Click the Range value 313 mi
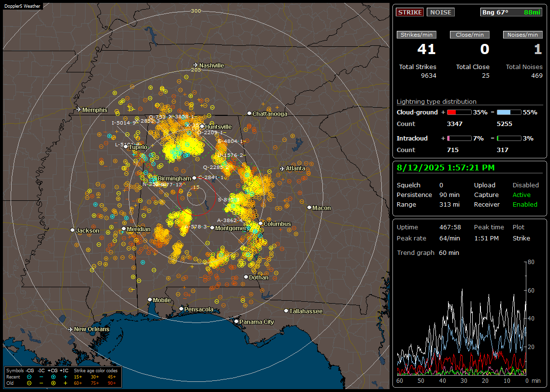The image size is (550, 392). tap(449, 205)
